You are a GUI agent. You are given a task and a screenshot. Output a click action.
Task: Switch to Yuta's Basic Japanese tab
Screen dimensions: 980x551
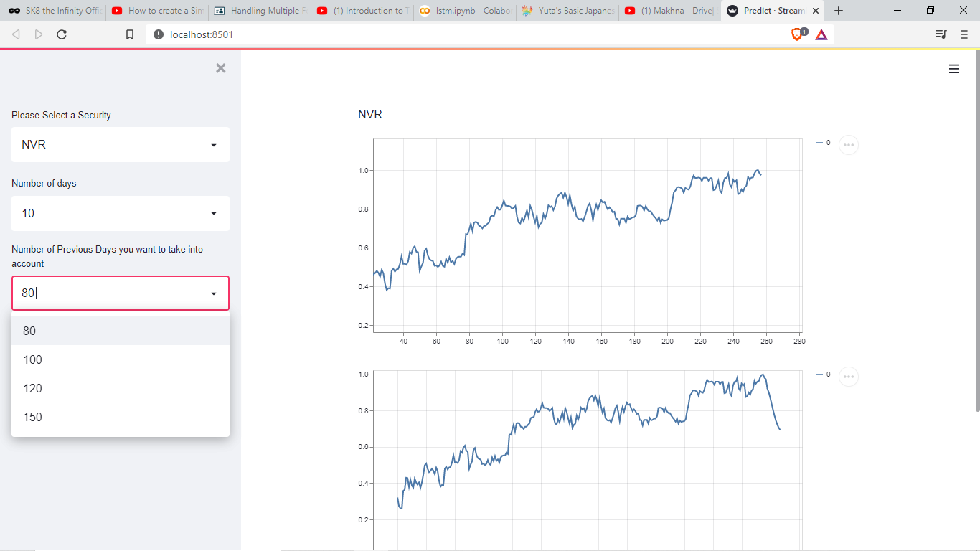tap(567, 11)
